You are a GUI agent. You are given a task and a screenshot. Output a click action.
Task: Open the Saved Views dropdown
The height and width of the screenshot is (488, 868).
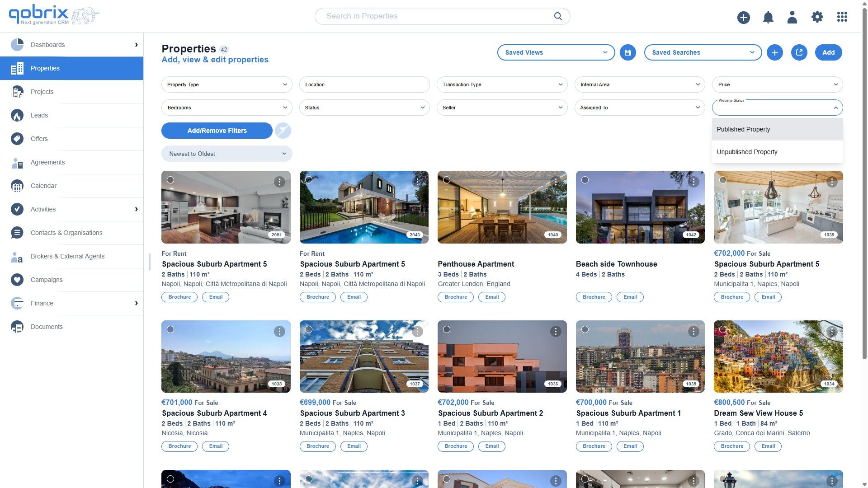pos(556,52)
